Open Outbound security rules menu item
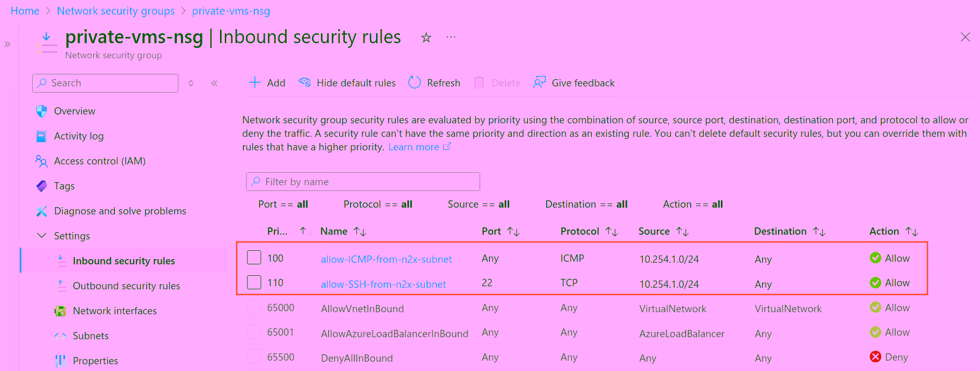The image size is (980, 371). 126,286
